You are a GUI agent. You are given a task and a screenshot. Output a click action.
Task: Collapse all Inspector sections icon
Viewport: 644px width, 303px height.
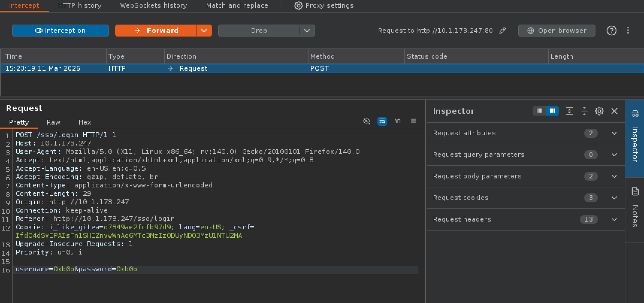point(584,111)
